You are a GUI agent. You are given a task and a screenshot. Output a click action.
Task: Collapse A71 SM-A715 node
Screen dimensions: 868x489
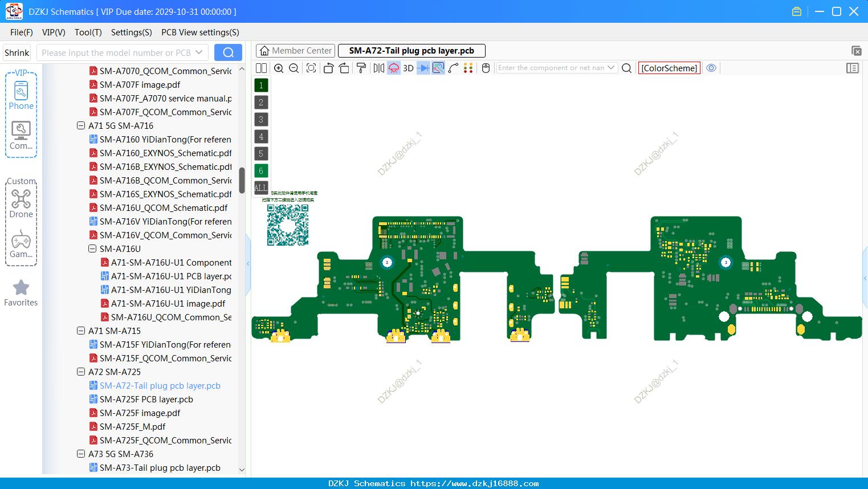(x=81, y=331)
